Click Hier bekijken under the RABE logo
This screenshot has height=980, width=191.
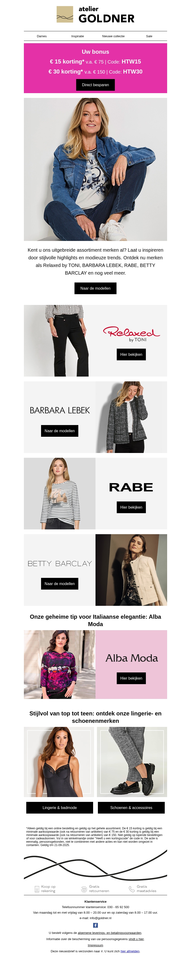[x=131, y=507]
